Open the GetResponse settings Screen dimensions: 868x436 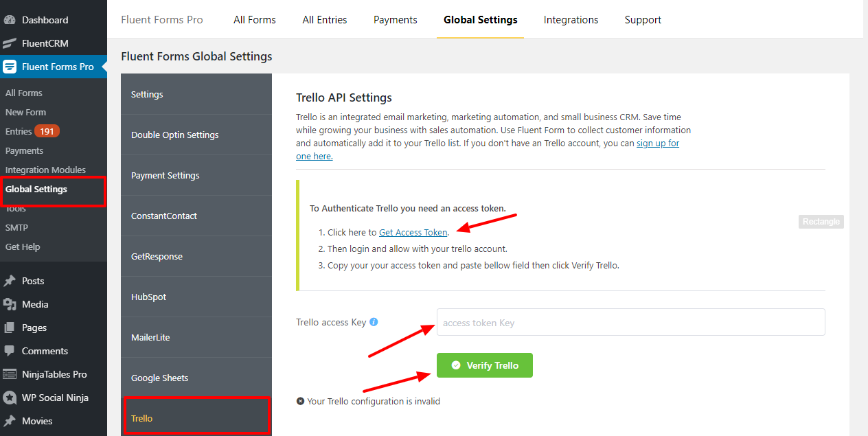click(196, 256)
